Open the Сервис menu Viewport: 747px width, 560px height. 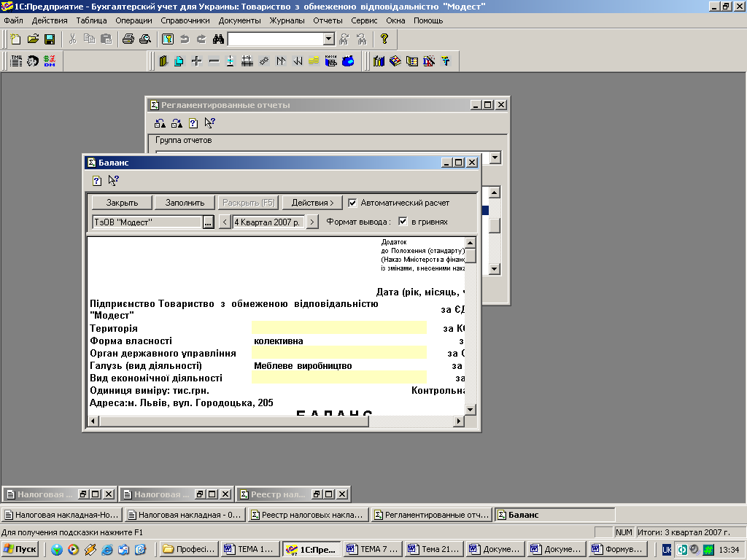tap(364, 20)
